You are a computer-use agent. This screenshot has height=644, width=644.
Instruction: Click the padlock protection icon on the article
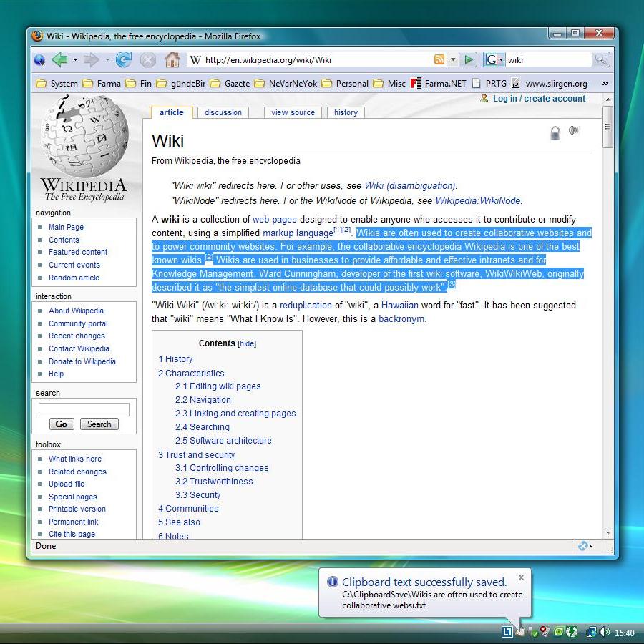[x=555, y=132]
